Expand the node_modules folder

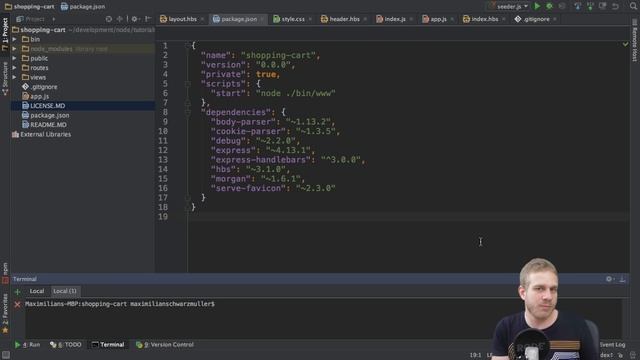click(x=15, y=49)
